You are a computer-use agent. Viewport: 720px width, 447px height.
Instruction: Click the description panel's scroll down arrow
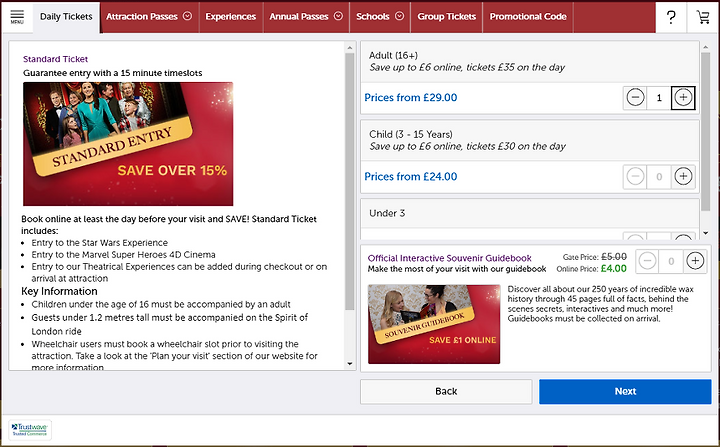coord(350,364)
